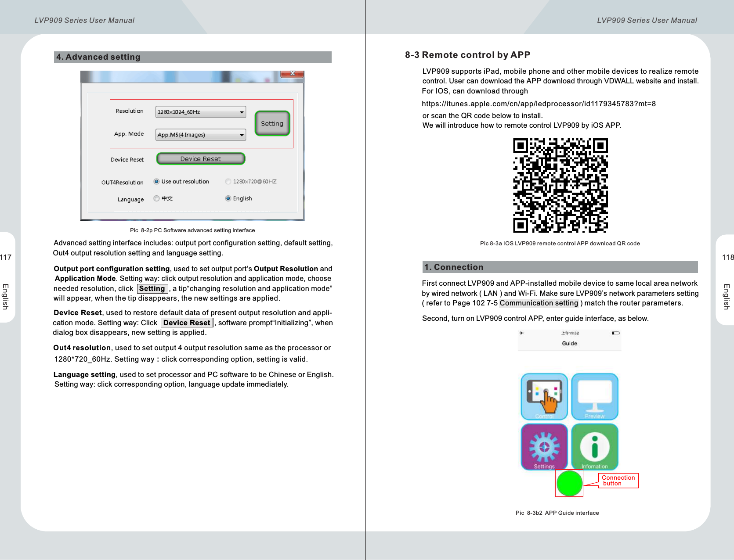Click the iTunes app download URL
This screenshot has height=560, width=734.
point(539,104)
